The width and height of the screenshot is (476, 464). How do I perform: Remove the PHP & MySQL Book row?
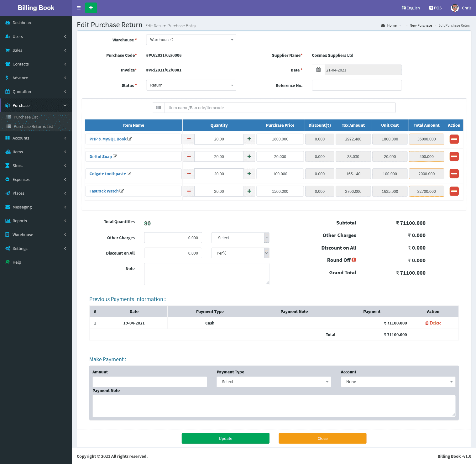point(454,139)
